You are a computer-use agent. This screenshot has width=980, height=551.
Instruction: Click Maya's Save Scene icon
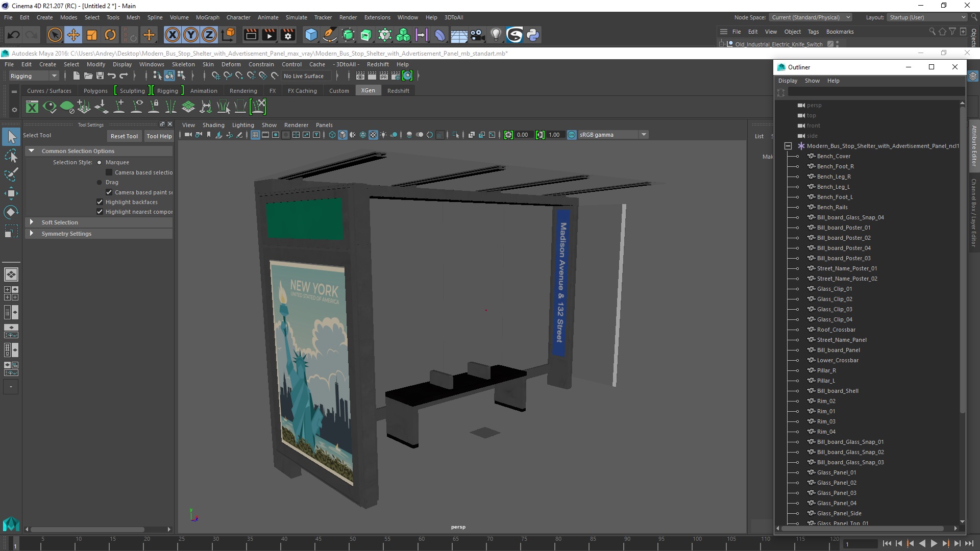coord(100,76)
